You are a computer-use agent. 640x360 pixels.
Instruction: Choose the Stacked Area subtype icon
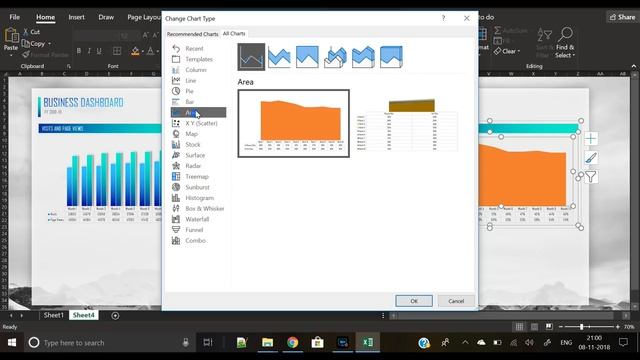(279, 57)
